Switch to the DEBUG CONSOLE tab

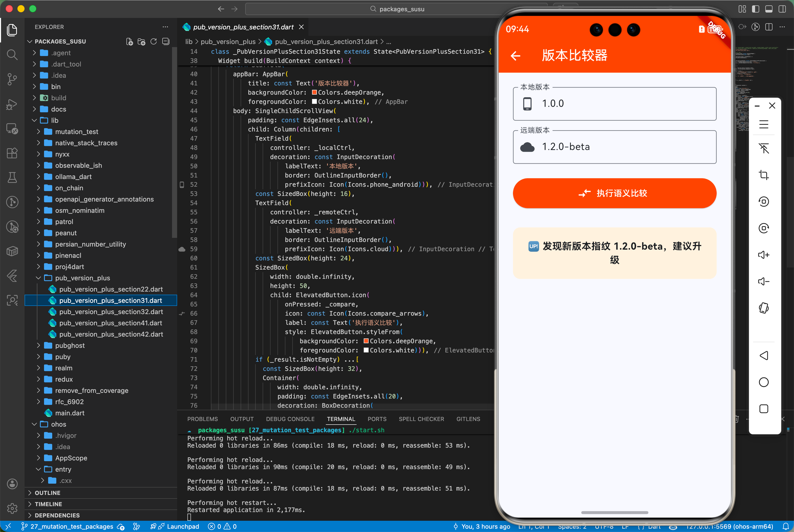(x=290, y=419)
